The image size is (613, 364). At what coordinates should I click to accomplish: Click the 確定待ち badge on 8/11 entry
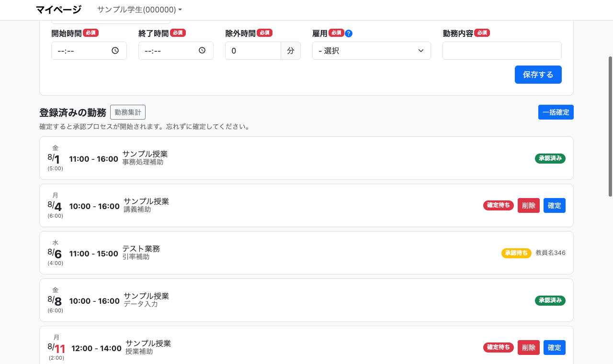499,348
